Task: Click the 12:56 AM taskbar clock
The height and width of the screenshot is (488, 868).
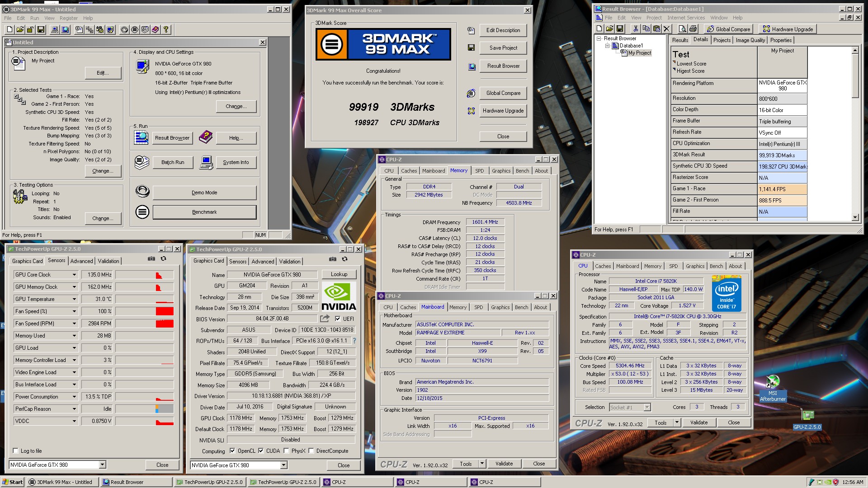Action: coord(853,482)
